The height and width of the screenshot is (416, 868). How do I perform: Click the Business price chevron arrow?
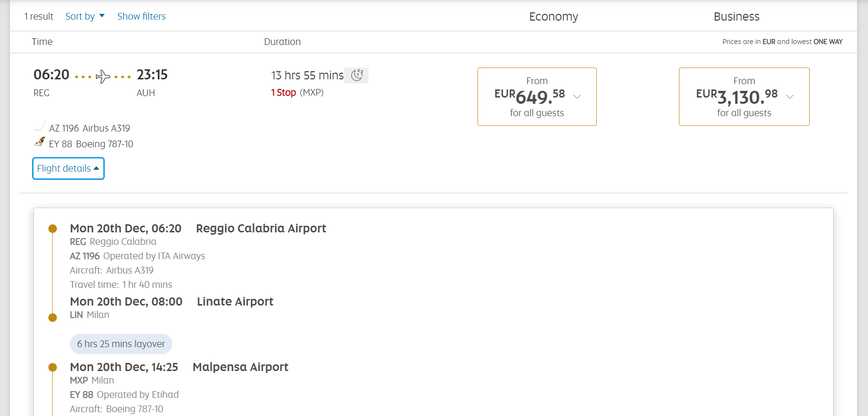[790, 97]
